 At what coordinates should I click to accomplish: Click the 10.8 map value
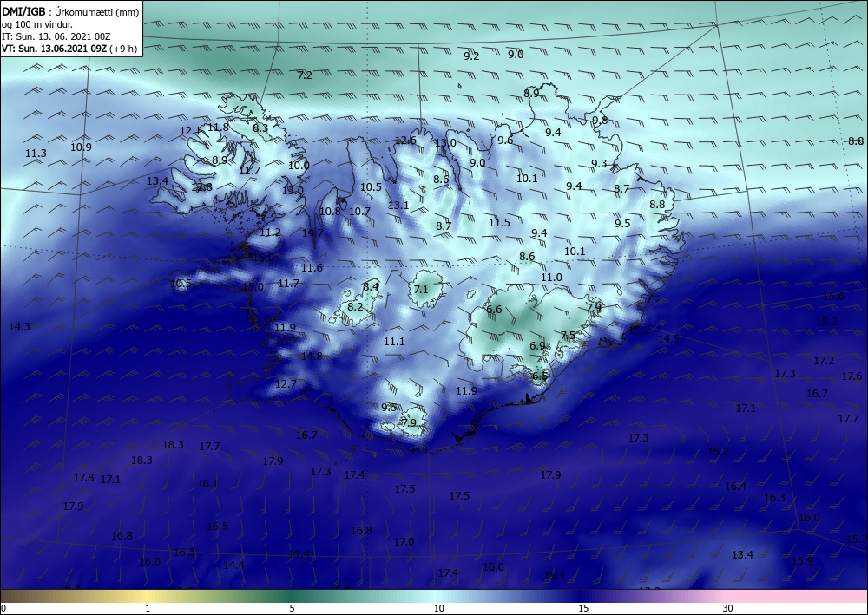coord(330,211)
